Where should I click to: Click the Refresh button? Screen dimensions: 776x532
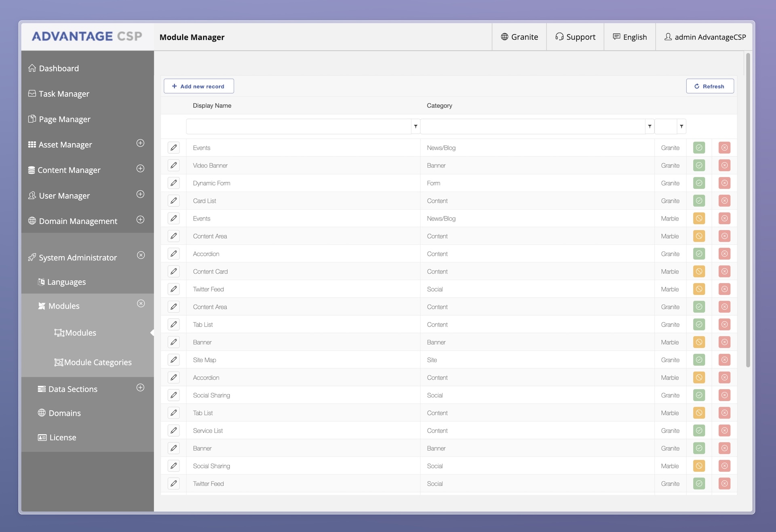pos(710,86)
